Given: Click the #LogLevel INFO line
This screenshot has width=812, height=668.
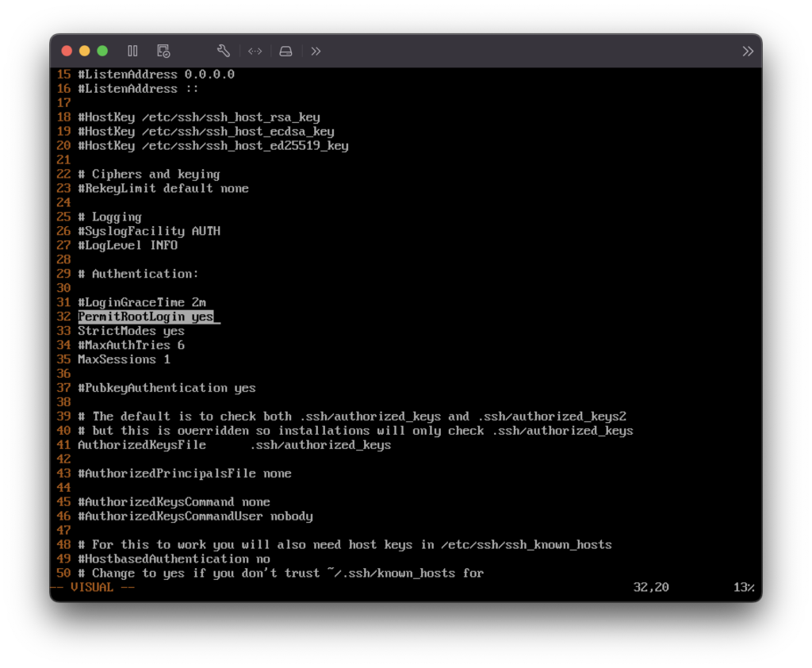Looking at the screenshot, I should (x=128, y=245).
